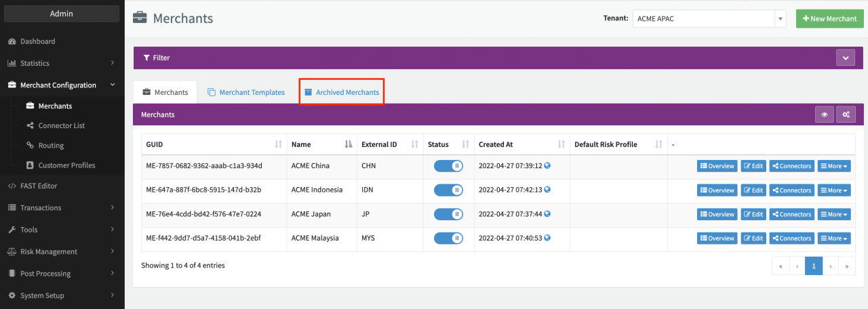Switch to the Archived Merchants tab

tap(342, 92)
